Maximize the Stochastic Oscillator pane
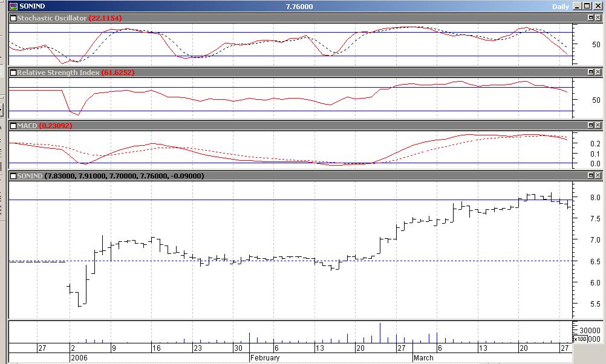 tap(590, 18)
